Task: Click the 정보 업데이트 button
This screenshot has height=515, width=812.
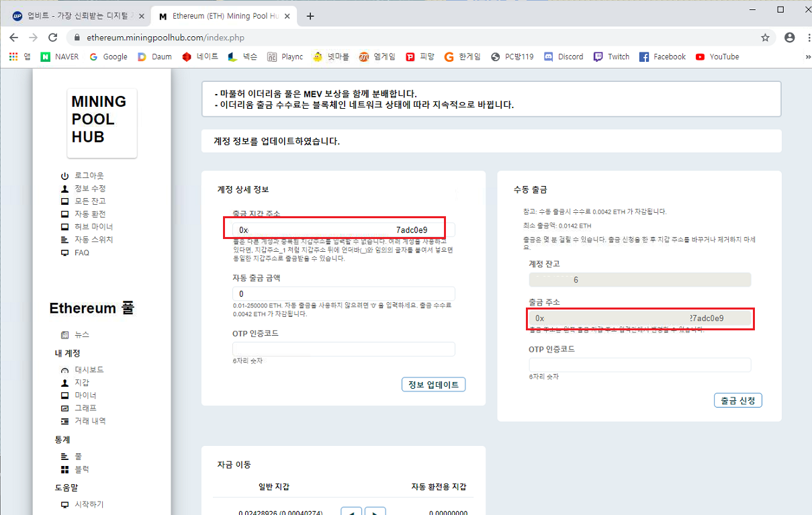Action: 433,385
